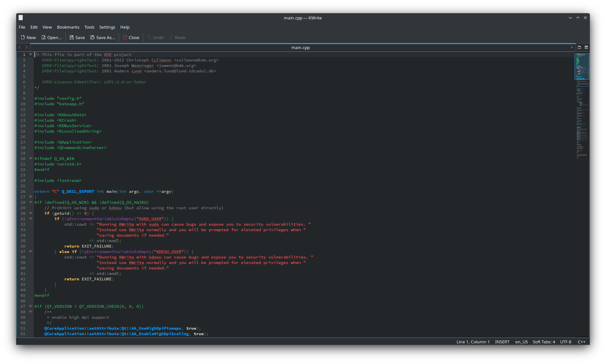Screen dimensions: 606x364
Task: Maximize the KWrite window
Action: [x=578, y=18]
